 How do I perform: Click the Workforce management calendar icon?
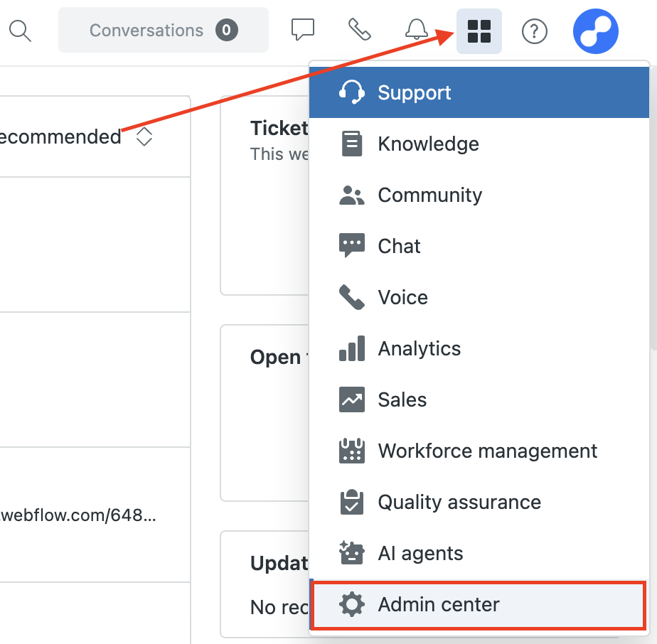[x=351, y=451]
